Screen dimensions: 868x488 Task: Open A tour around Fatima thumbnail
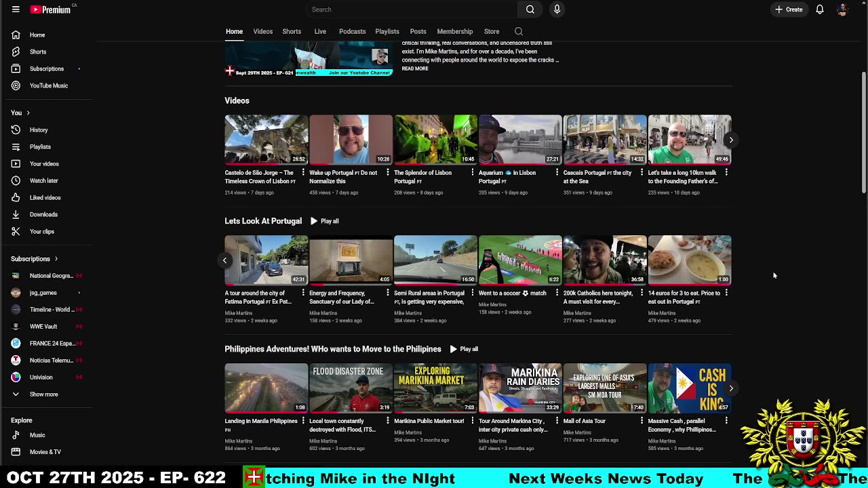(267, 260)
